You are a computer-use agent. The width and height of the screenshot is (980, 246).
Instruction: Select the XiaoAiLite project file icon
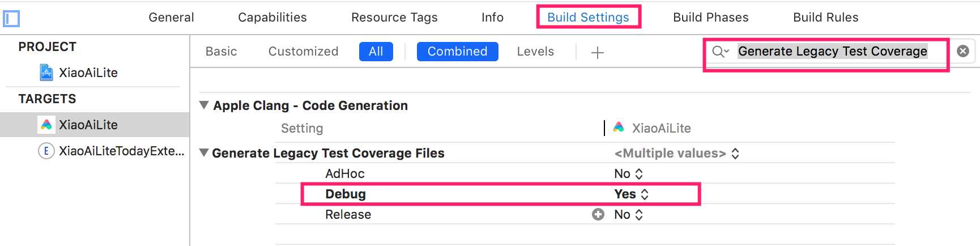click(x=46, y=73)
